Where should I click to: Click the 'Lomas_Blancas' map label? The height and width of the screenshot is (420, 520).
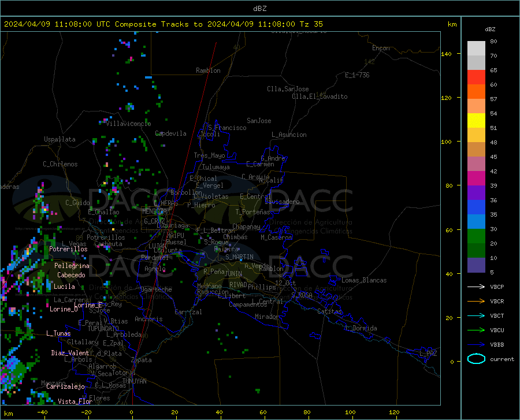coord(364,280)
